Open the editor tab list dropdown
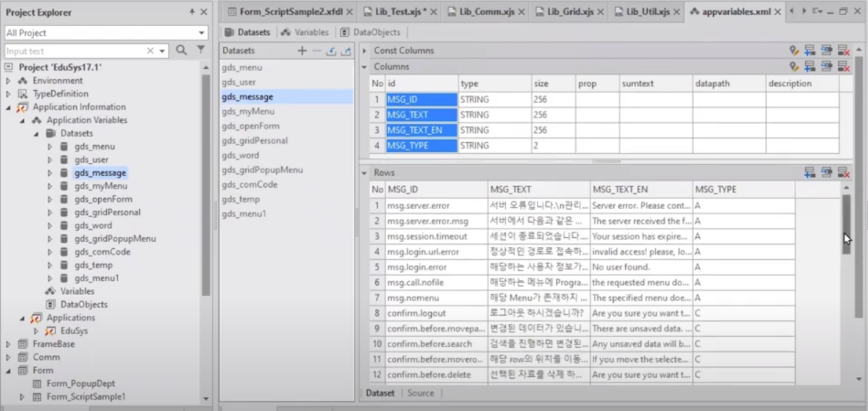868x411 pixels. pyautogui.click(x=817, y=12)
